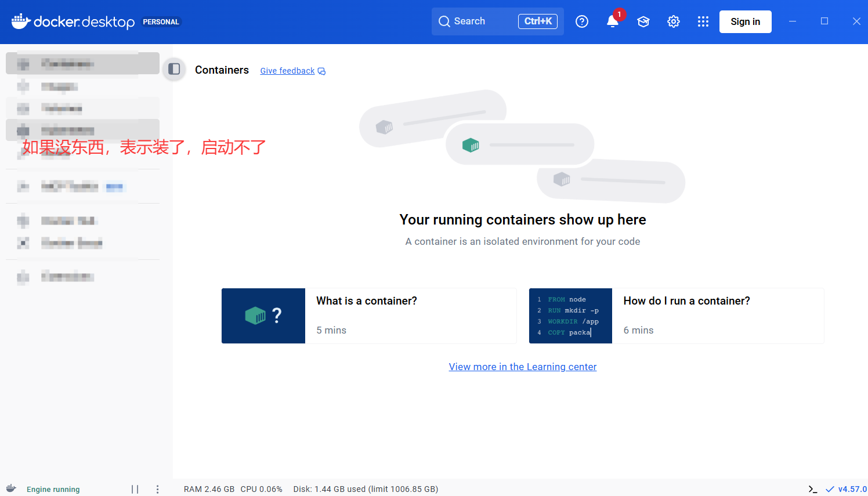
Task: Click View more in the Learning center
Action: pyautogui.click(x=523, y=367)
